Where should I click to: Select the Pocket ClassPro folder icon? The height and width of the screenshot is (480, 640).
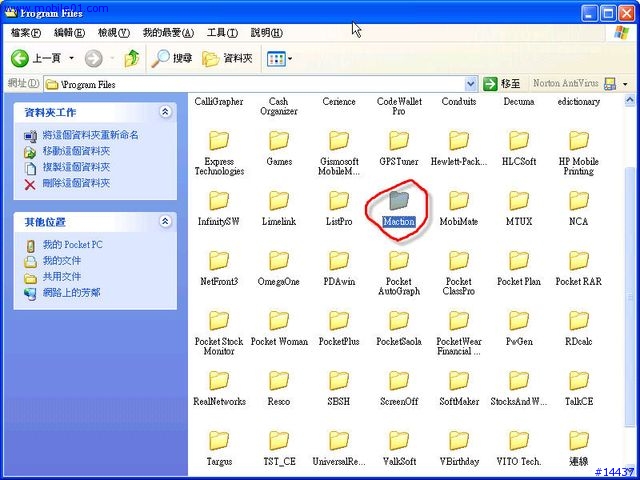[459, 260]
